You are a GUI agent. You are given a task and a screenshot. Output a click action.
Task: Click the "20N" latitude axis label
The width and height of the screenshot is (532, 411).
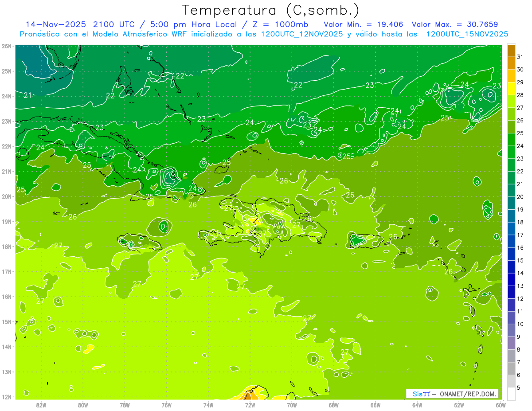[x=7, y=196]
